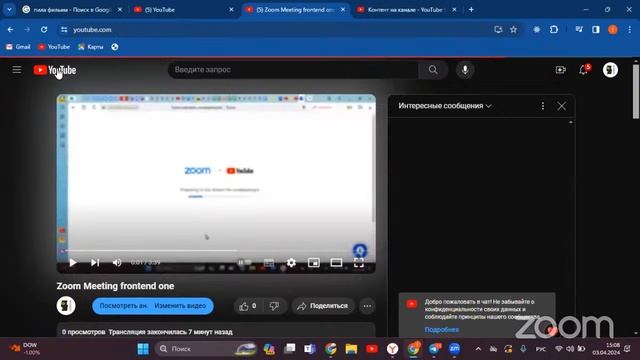Go back in browser history

point(10,29)
